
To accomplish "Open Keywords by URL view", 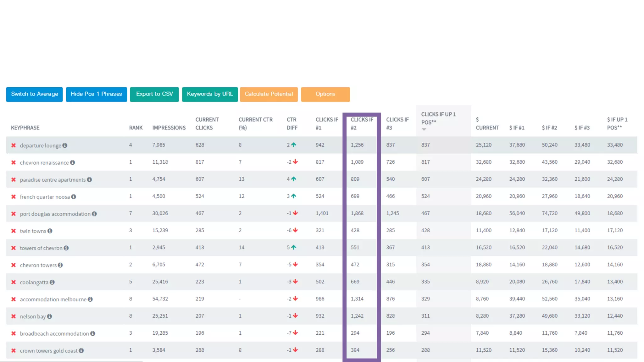I will click(x=210, y=94).
